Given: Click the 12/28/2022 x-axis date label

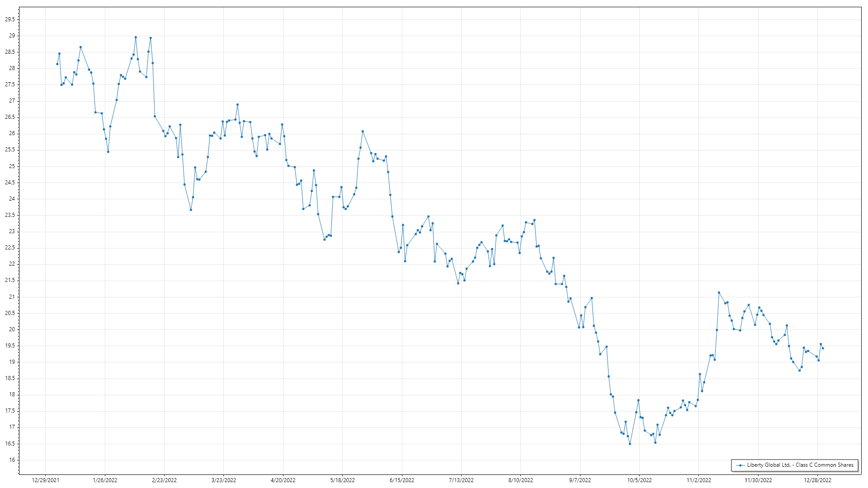Looking at the screenshot, I should tap(817, 480).
